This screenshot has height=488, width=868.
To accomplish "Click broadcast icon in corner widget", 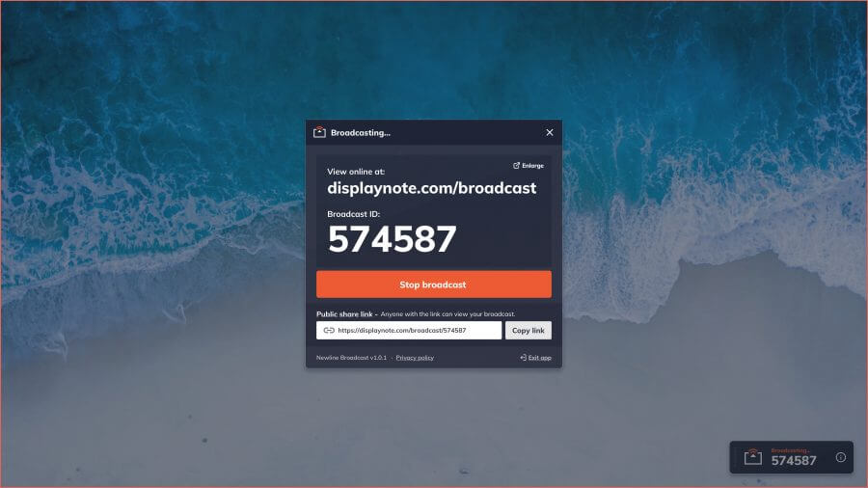I will (753, 457).
